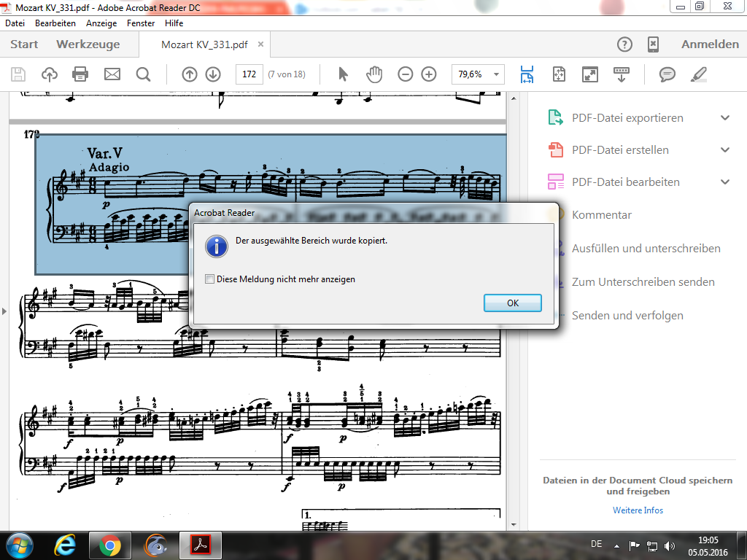Fit one full page icon

click(559, 74)
